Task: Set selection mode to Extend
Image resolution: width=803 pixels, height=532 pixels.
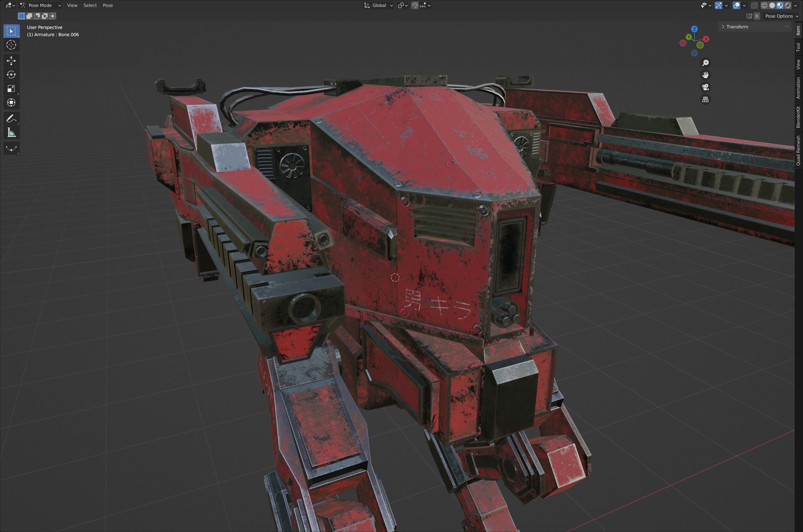Action: (29, 16)
